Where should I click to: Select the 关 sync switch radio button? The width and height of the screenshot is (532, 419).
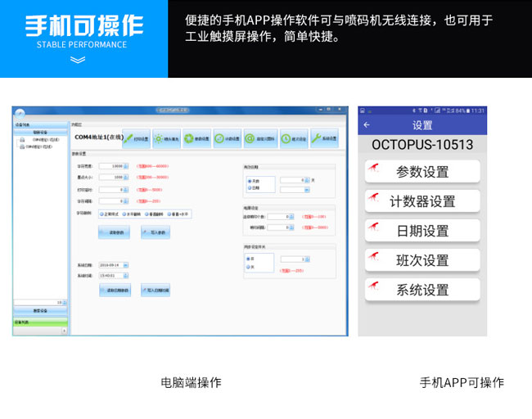[250, 267]
